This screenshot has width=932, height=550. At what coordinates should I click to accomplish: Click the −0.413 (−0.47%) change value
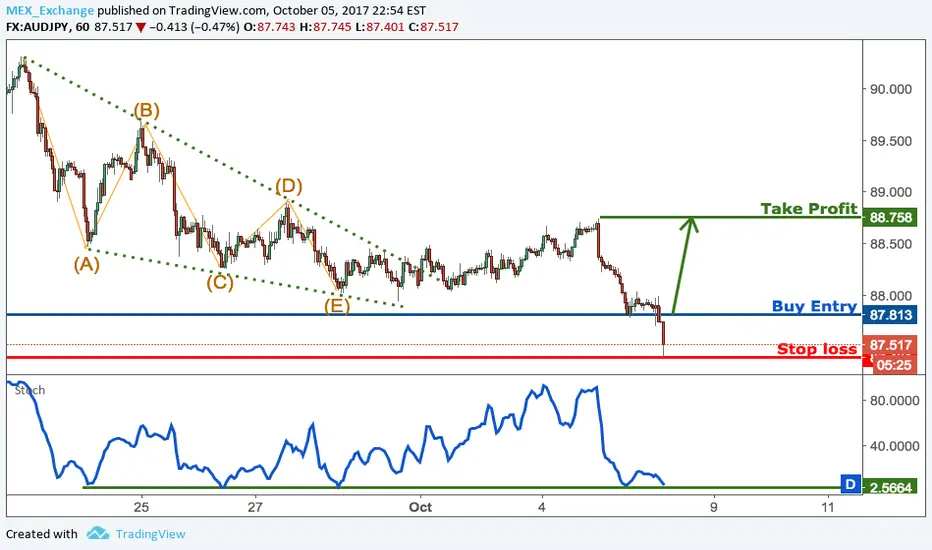[195, 27]
